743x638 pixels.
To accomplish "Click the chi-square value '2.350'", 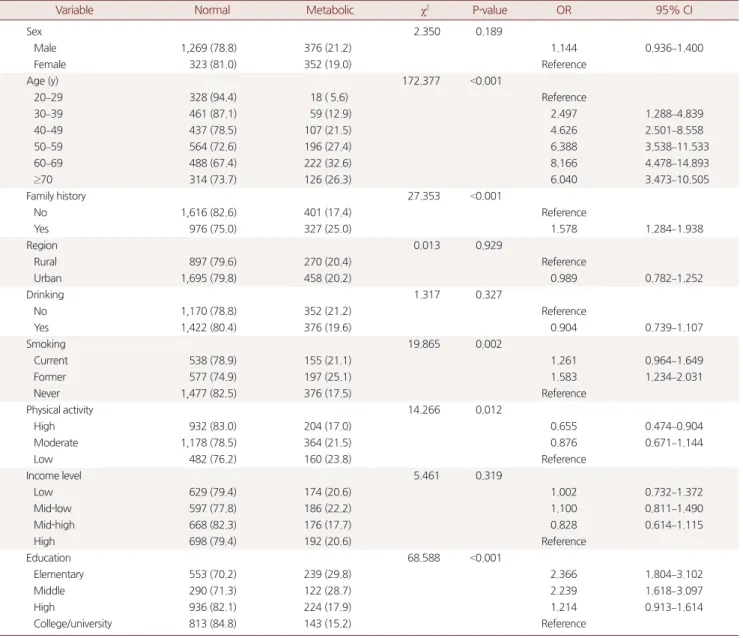I will tap(426, 31).
